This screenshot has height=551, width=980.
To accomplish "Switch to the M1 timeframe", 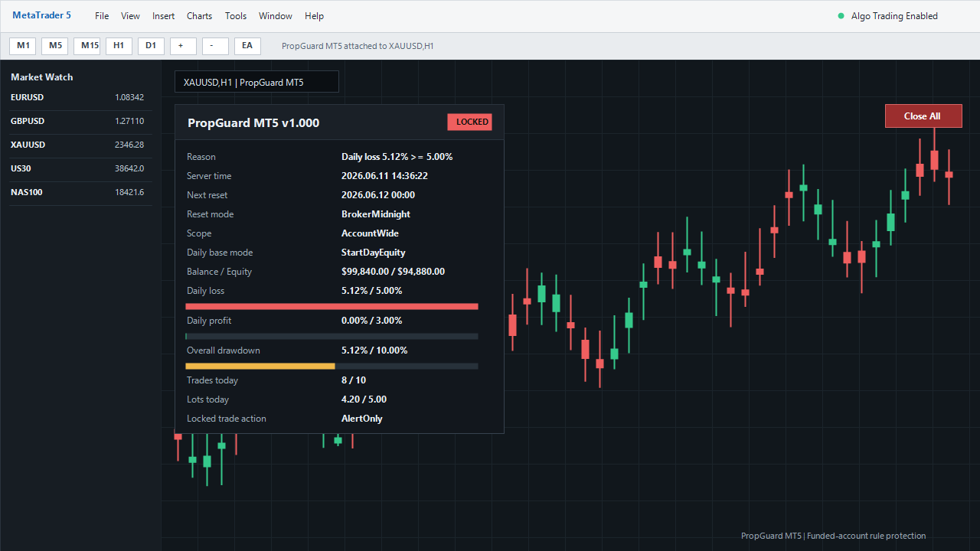I will point(23,46).
